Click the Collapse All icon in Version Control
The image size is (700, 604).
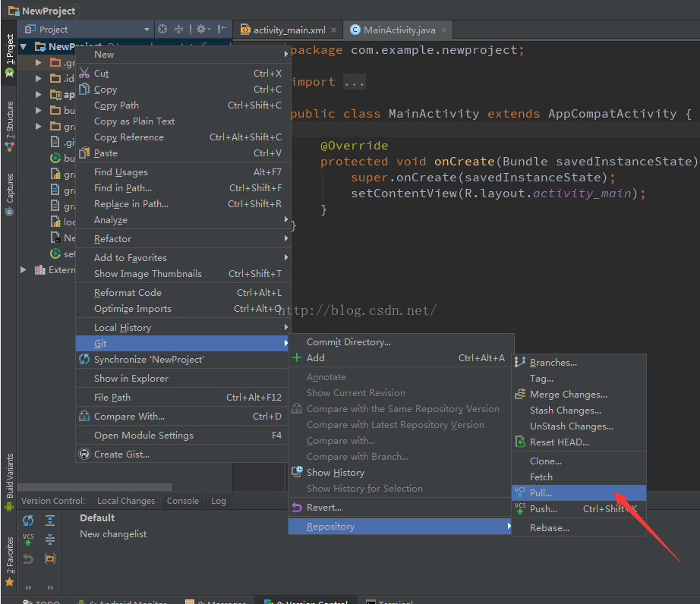(x=50, y=540)
